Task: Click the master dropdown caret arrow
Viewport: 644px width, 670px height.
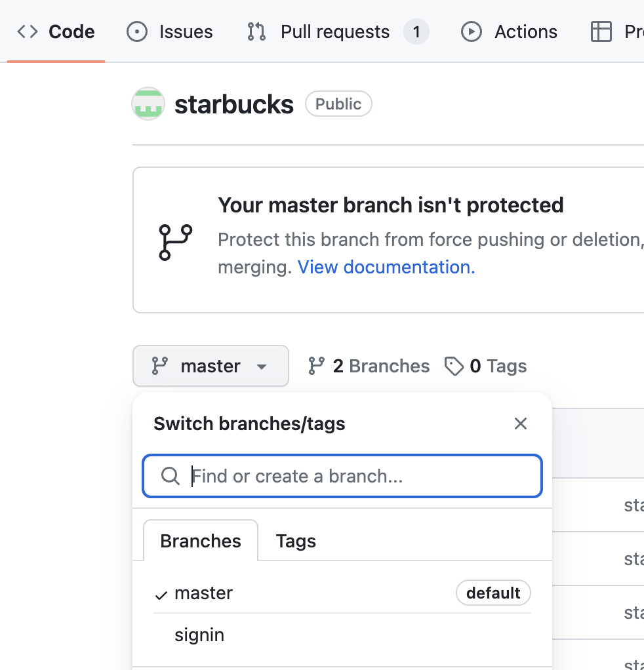Action: (262, 366)
